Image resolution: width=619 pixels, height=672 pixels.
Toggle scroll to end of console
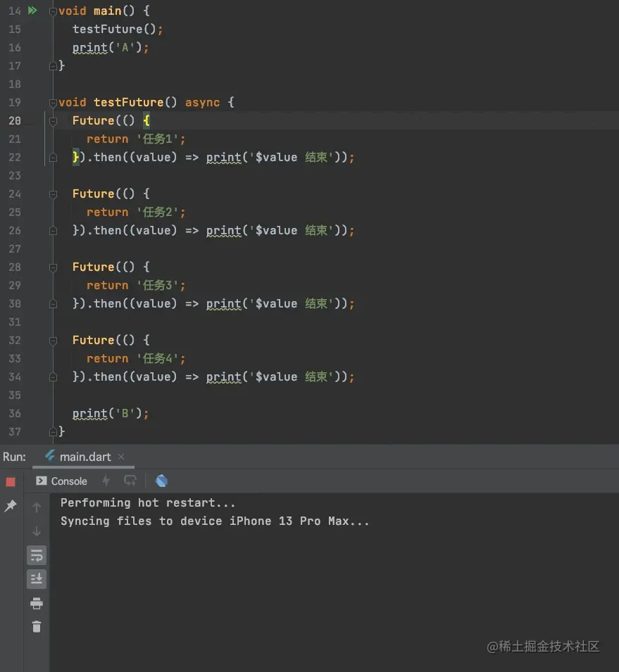pyautogui.click(x=37, y=579)
